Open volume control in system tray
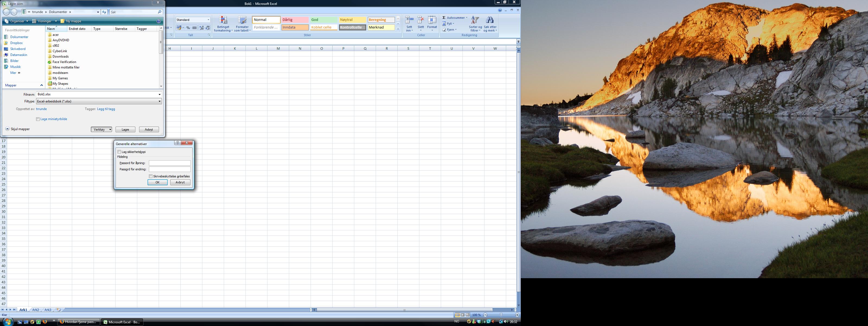 pos(506,322)
